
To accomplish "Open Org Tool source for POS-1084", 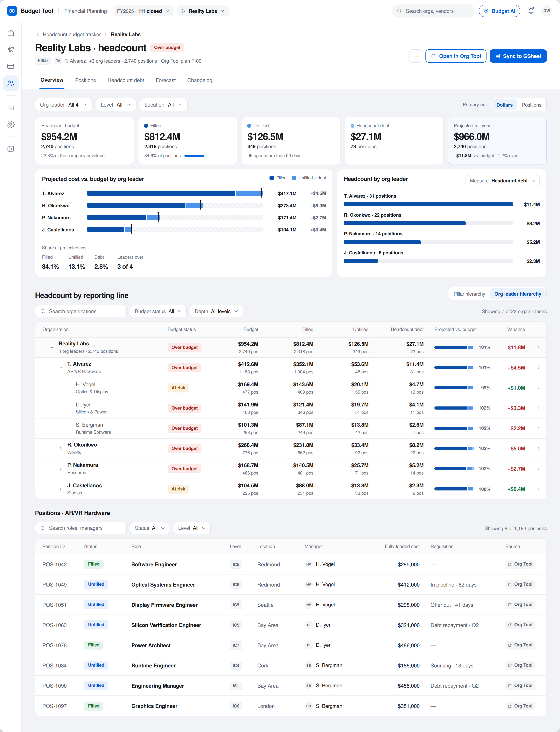I will [x=520, y=665].
